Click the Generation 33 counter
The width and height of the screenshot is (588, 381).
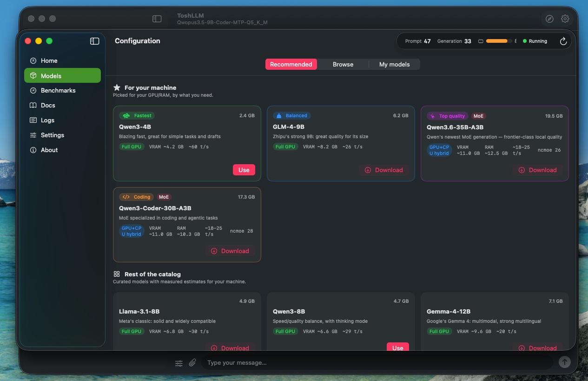click(454, 41)
